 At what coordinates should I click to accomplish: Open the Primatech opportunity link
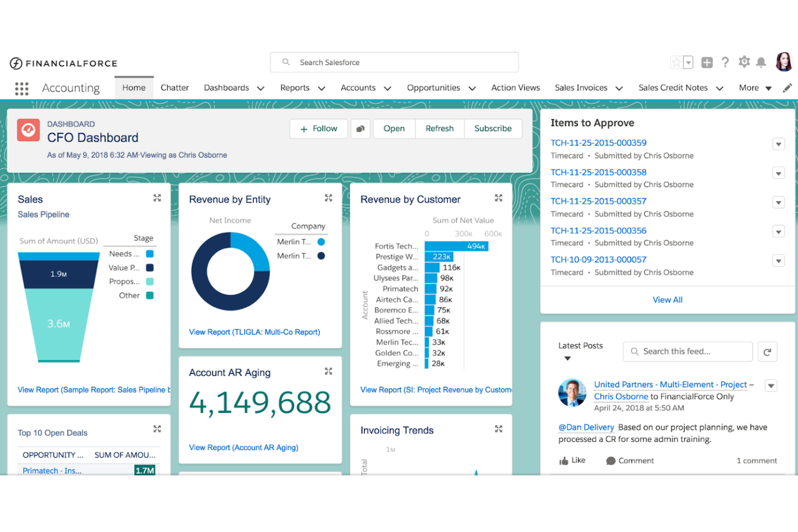click(x=52, y=471)
